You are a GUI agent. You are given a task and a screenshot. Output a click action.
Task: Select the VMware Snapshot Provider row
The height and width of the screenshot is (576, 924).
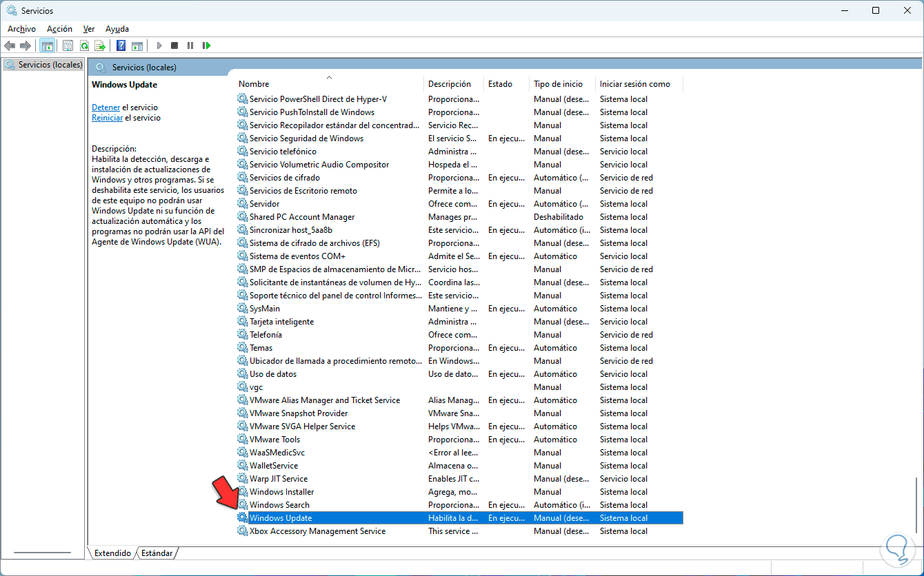(x=459, y=413)
